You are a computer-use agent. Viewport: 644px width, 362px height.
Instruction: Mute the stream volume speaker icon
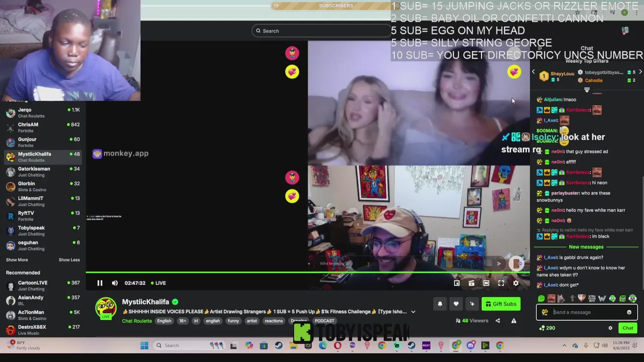coord(115,283)
